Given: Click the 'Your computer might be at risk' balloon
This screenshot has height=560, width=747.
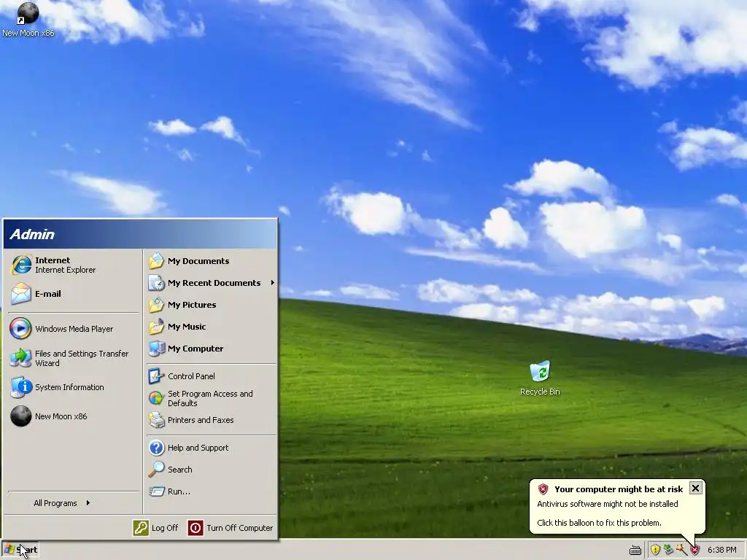Looking at the screenshot, I should [x=617, y=506].
